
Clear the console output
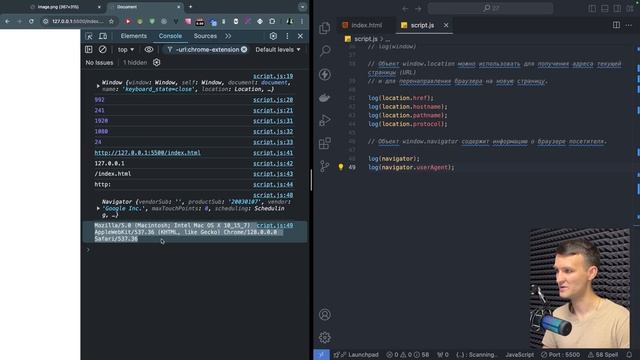coord(102,49)
